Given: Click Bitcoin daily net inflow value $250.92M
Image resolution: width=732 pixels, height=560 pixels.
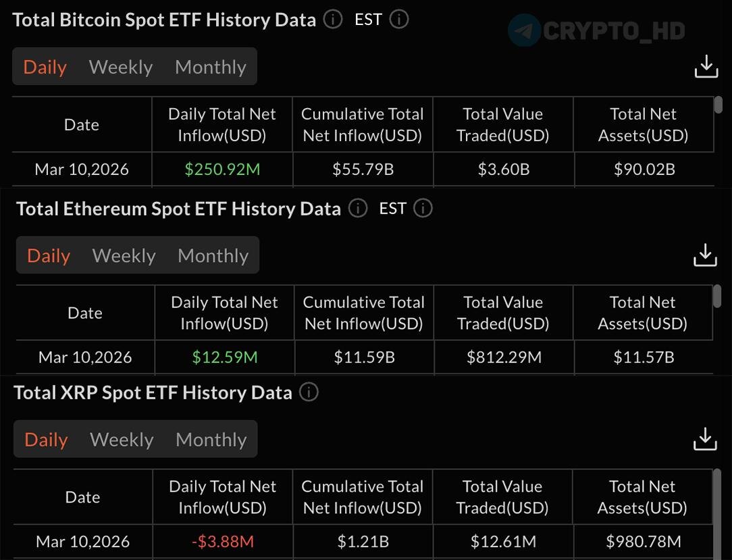Looking at the screenshot, I should (x=222, y=169).
